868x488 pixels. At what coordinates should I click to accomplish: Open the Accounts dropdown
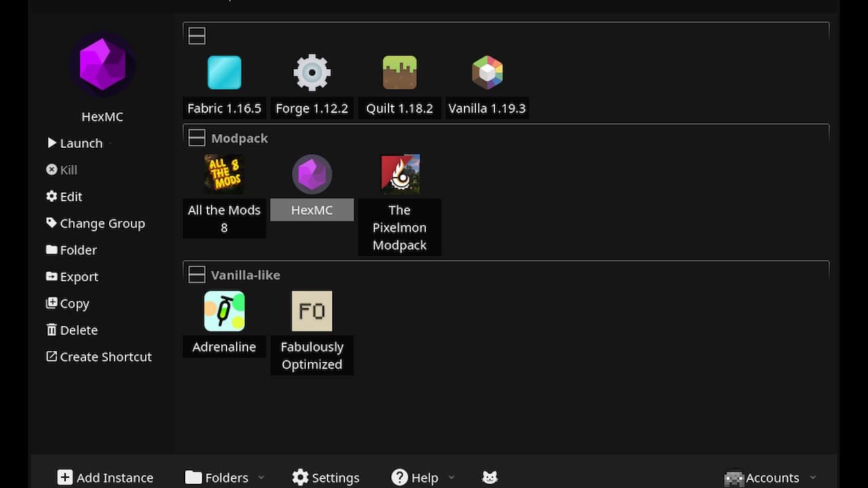pyautogui.click(x=772, y=477)
